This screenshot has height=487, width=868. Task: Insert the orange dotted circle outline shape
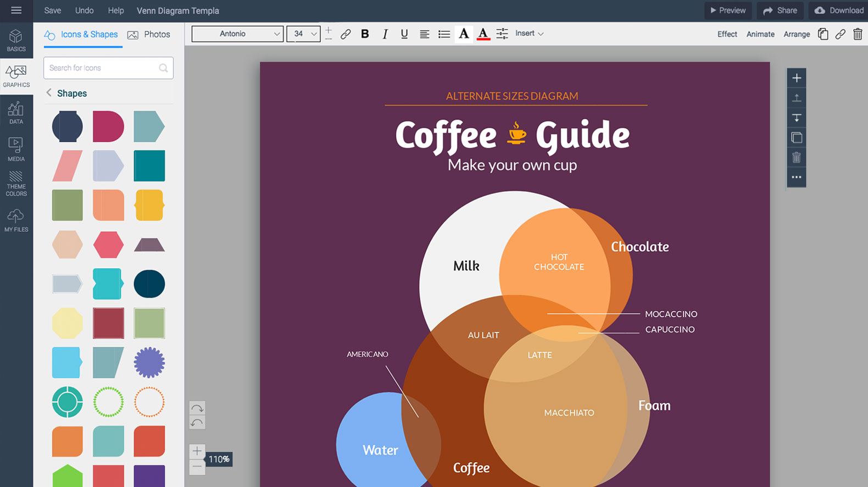pyautogui.click(x=149, y=402)
